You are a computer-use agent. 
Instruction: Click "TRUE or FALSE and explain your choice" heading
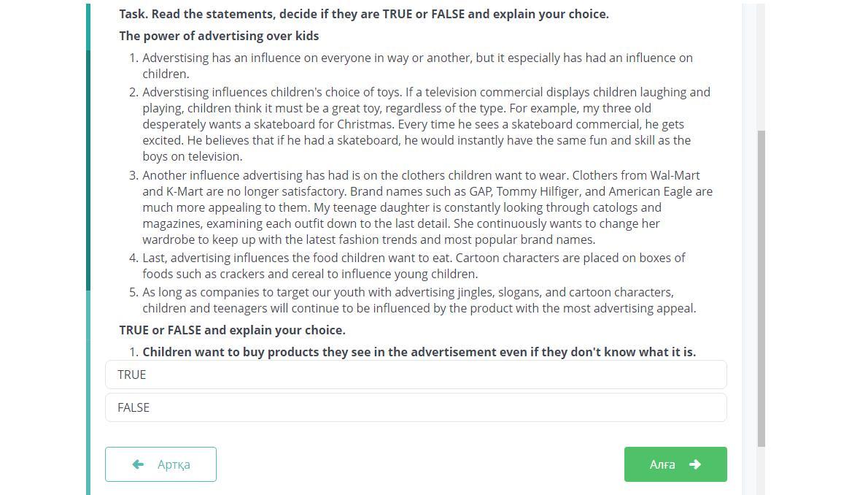tap(232, 330)
